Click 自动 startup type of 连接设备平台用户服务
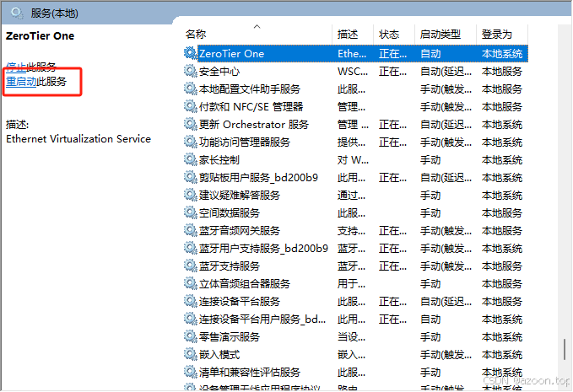573x392 pixels. point(430,320)
